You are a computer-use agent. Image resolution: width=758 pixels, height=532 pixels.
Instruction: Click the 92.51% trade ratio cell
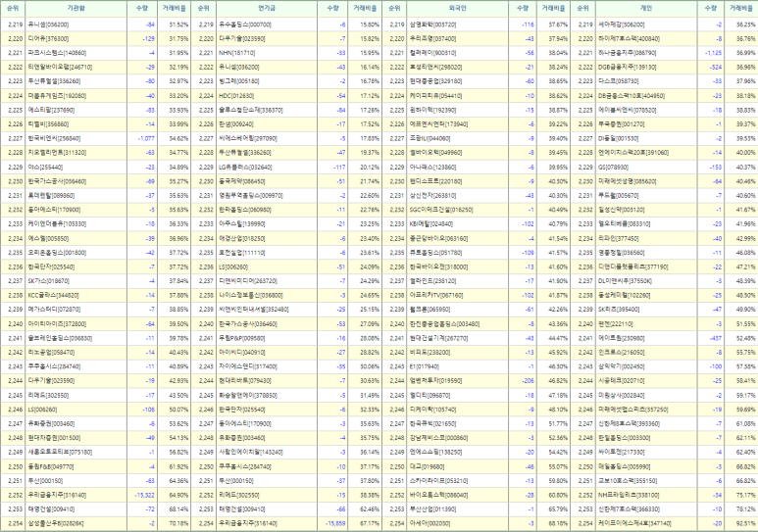coord(746,524)
